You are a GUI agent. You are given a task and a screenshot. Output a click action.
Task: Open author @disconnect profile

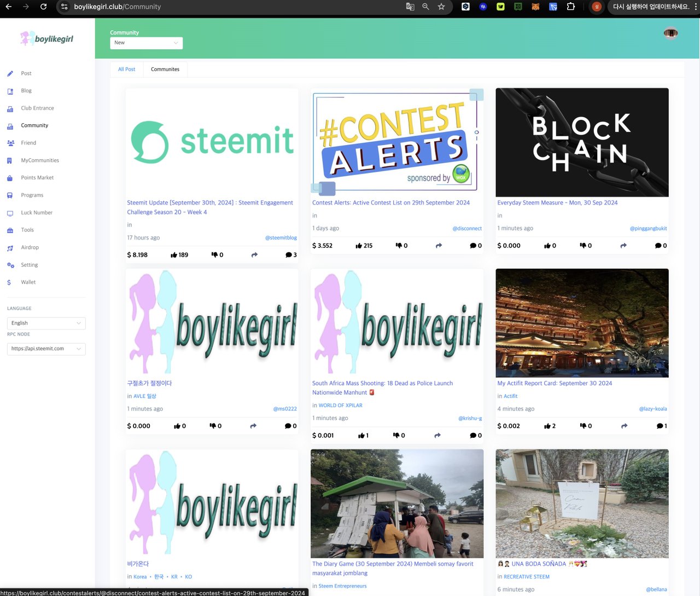[x=467, y=228]
